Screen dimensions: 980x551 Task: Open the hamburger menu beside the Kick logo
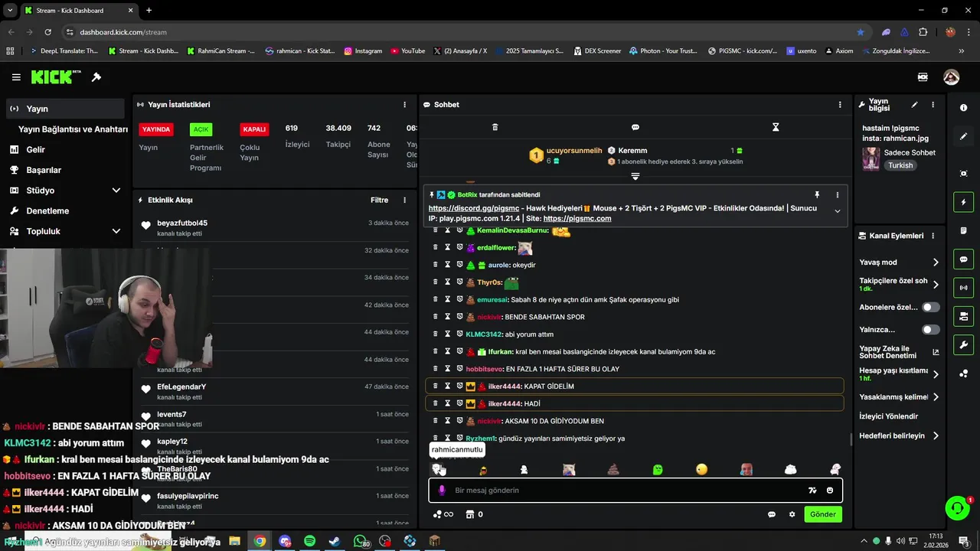[16, 77]
